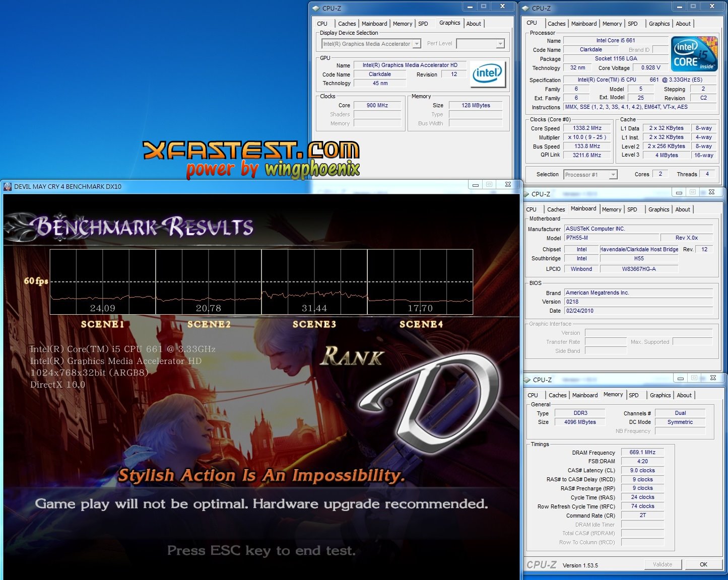This screenshot has height=580, width=728.
Task: Switch to Mainboard tab in Graphics CPU-Z window
Action: pos(374,24)
